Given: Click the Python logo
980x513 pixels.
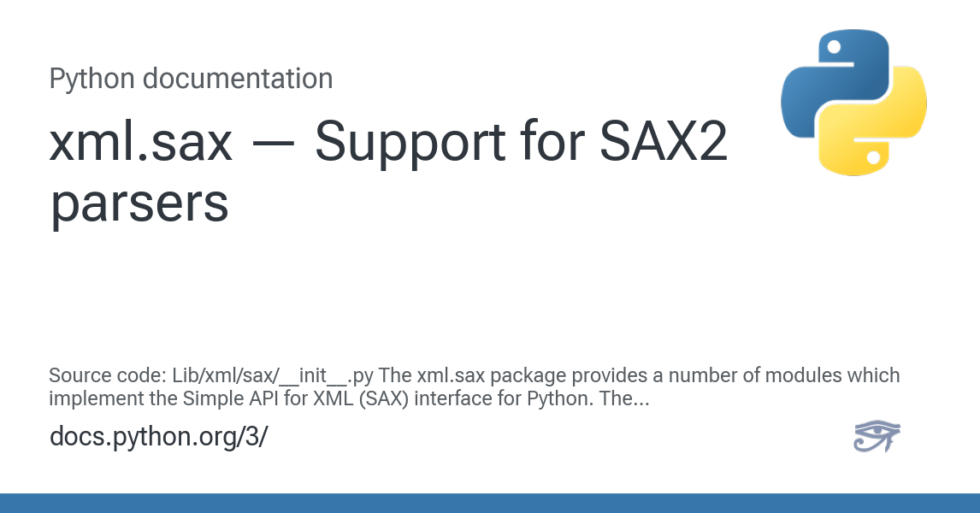Looking at the screenshot, I should pos(853,103).
